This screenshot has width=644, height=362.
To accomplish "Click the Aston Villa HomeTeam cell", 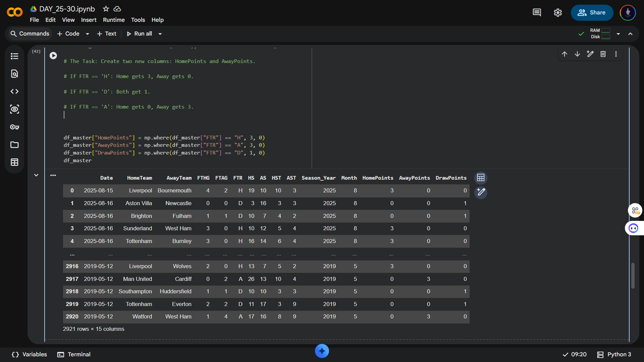I will pos(138,203).
